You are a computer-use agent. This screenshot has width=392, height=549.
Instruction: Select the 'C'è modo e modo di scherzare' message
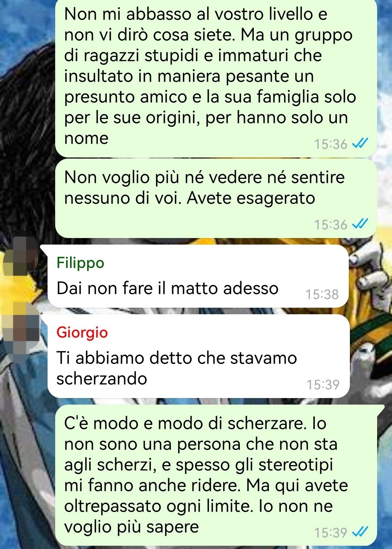[216, 475]
